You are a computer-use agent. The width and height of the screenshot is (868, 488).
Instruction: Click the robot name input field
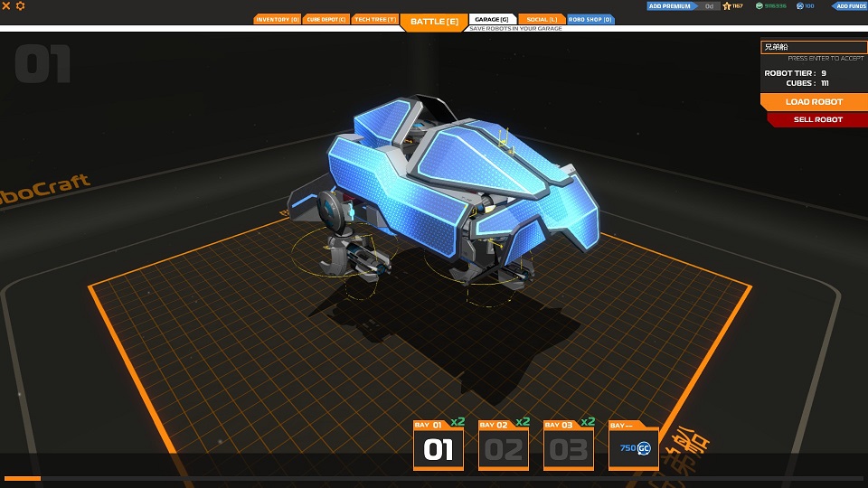[x=814, y=47]
